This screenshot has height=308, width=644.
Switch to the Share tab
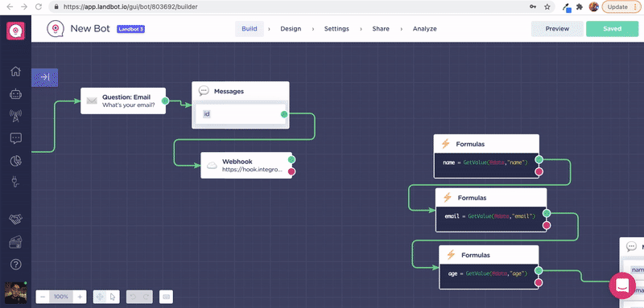(x=381, y=29)
